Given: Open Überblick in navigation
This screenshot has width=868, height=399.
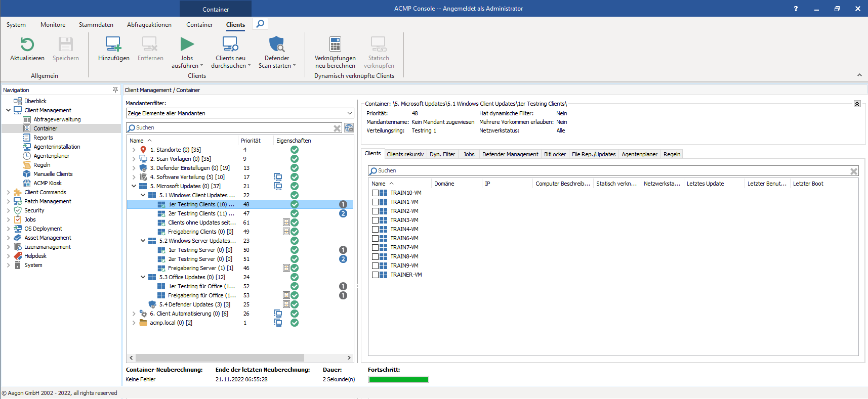Looking at the screenshot, I should pos(35,101).
